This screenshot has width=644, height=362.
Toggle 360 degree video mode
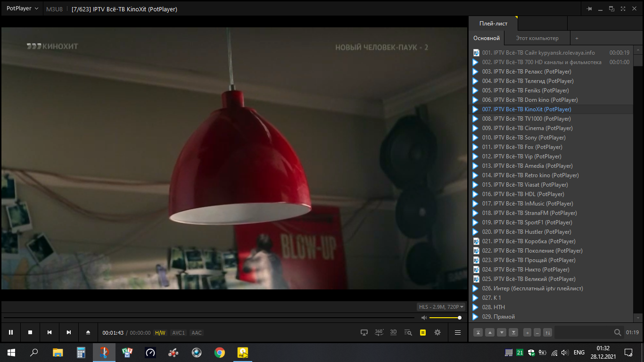[379, 332]
